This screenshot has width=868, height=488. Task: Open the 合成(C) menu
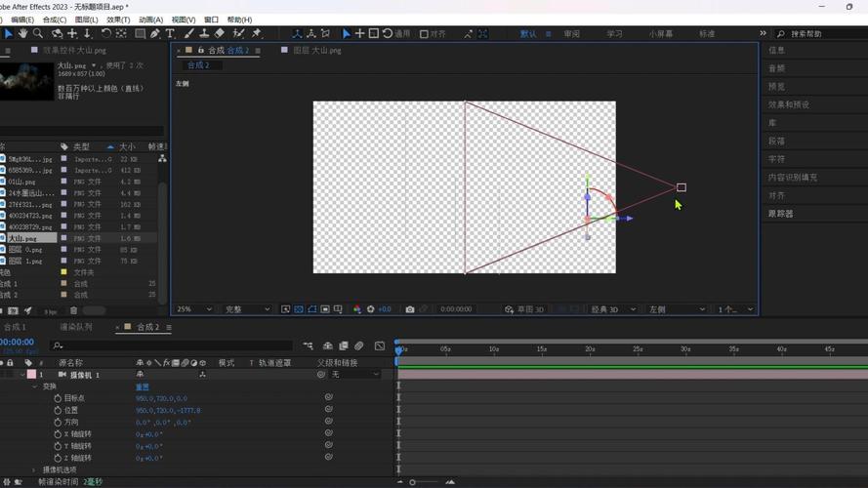click(x=55, y=20)
